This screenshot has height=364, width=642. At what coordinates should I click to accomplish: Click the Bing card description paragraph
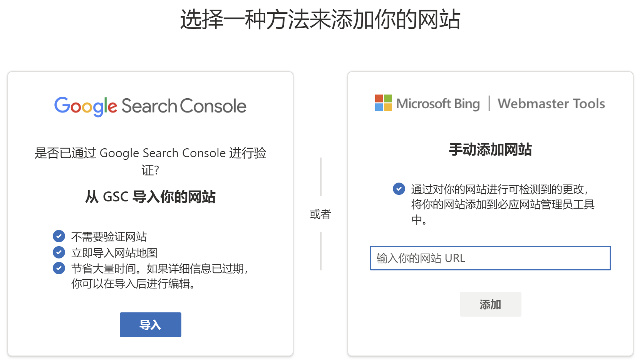(501, 205)
